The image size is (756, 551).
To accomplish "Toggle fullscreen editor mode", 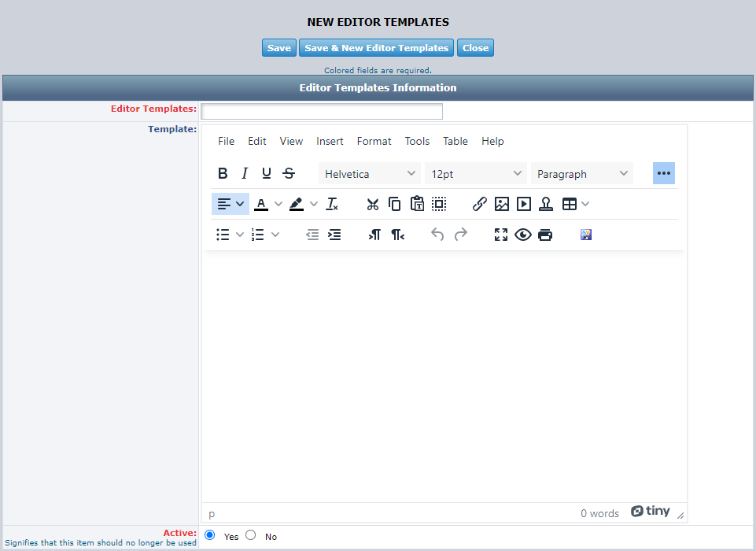I will coord(501,235).
